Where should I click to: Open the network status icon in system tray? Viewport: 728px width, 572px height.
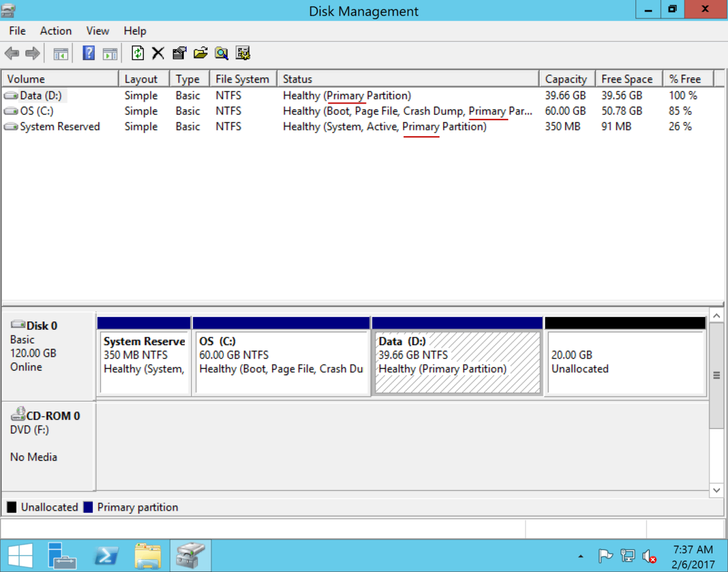pyautogui.click(x=627, y=556)
